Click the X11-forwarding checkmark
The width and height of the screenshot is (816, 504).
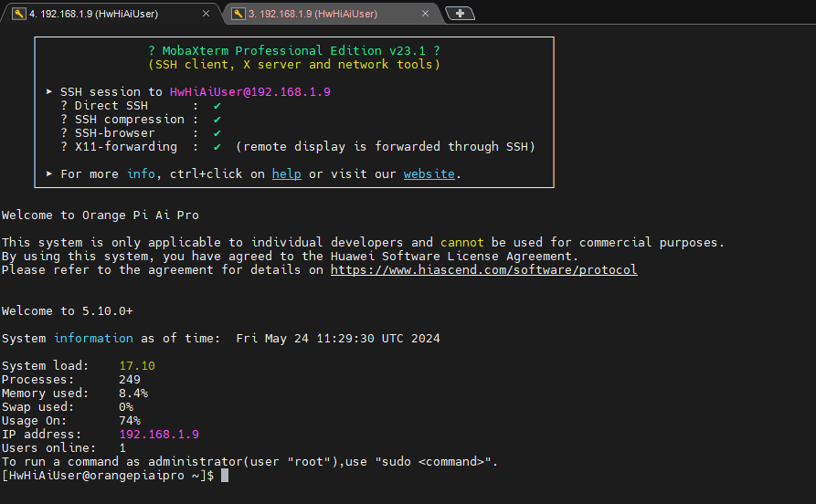pyautogui.click(x=217, y=147)
